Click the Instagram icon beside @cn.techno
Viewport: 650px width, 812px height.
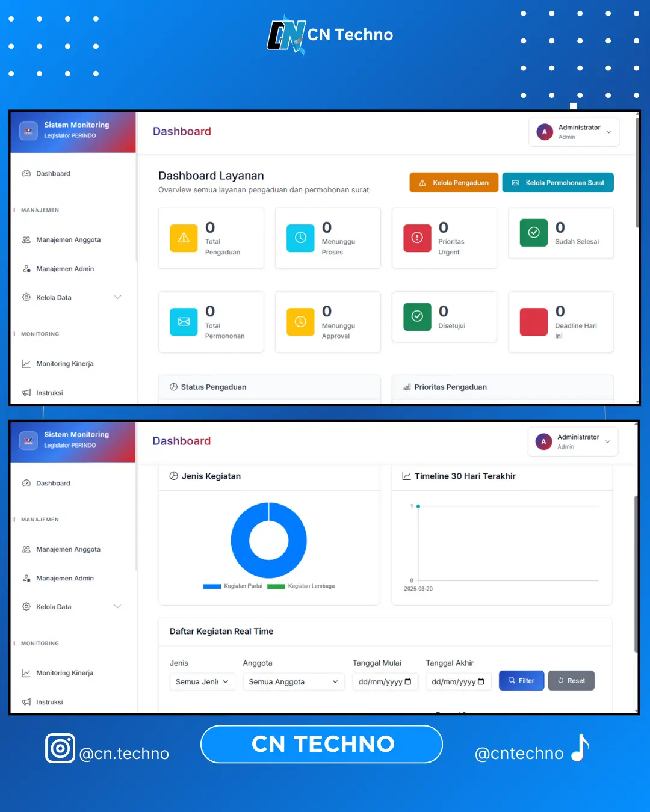point(60,748)
